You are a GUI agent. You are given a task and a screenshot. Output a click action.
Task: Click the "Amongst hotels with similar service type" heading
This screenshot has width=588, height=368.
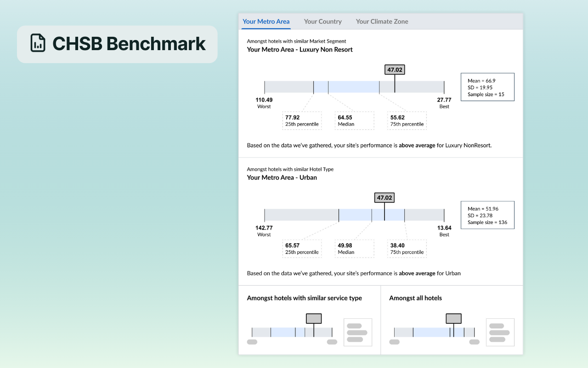[305, 298]
